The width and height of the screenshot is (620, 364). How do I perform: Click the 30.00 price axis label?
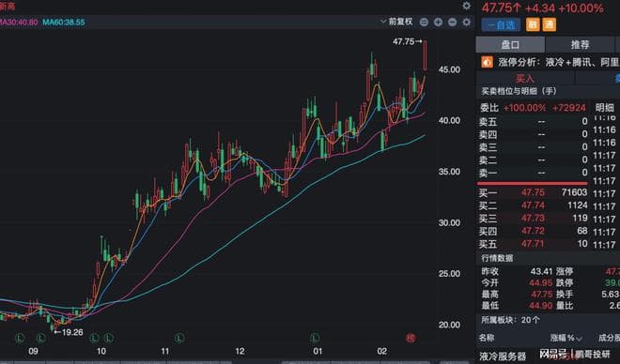[x=450, y=223]
